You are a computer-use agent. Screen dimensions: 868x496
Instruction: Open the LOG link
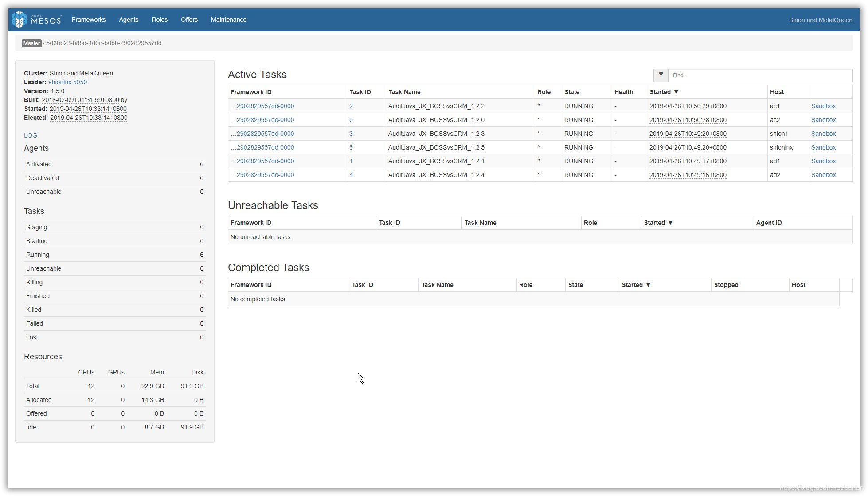(31, 135)
